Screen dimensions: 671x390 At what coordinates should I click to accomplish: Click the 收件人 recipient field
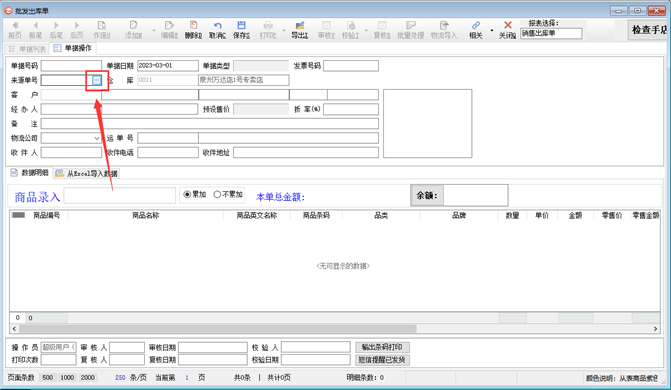click(x=71, y=152)
